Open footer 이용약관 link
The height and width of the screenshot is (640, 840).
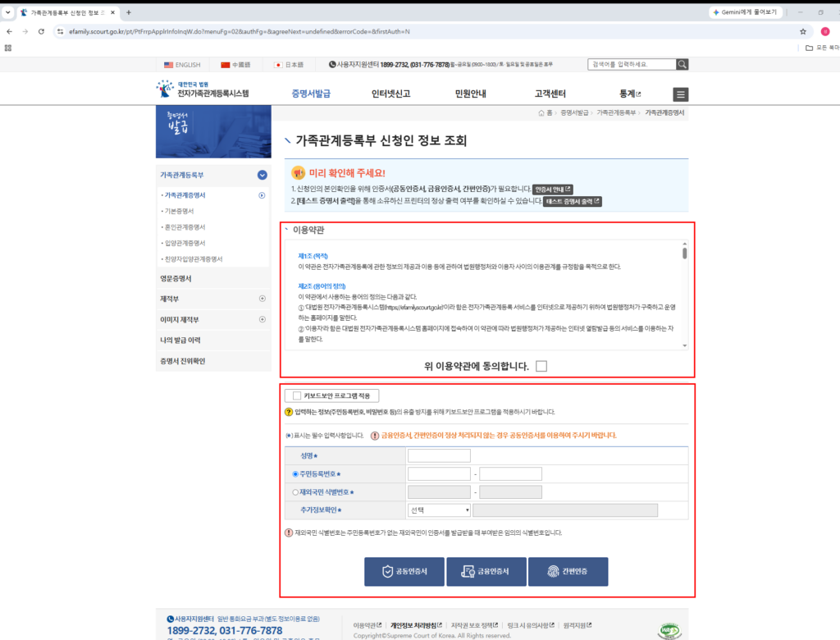367,625
